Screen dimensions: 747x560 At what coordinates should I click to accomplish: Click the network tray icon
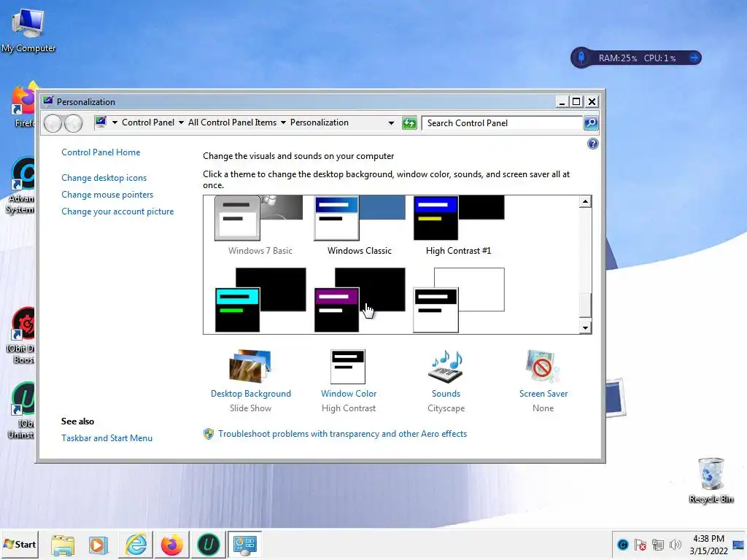pyautogui.click(x=657, y=545)
